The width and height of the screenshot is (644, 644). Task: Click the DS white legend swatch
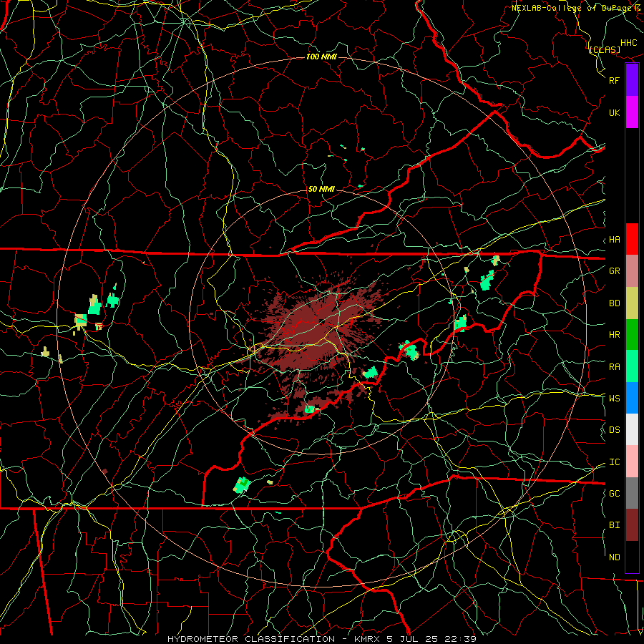coord(632,429)
